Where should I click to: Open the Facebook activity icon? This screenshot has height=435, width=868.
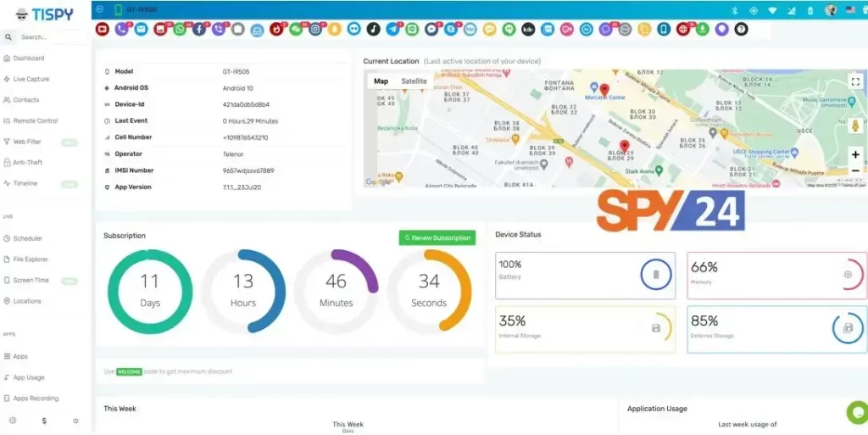tap(199, 29)
